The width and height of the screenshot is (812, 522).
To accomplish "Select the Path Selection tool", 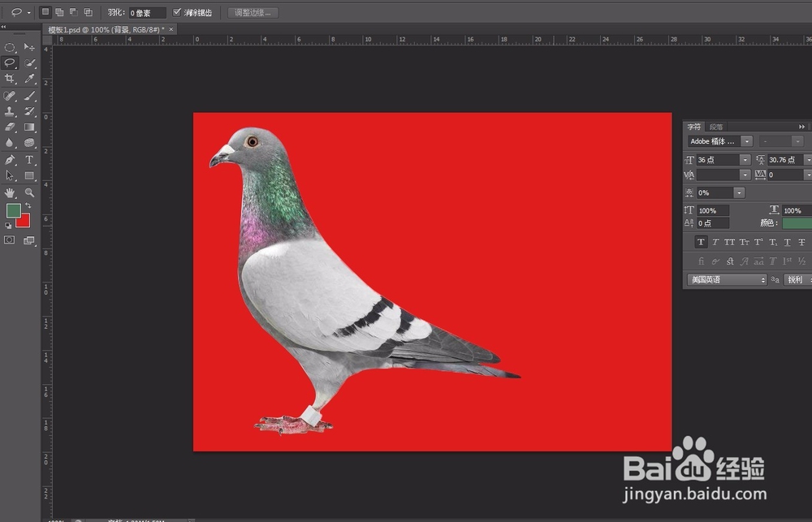I will tap(9, 175).
